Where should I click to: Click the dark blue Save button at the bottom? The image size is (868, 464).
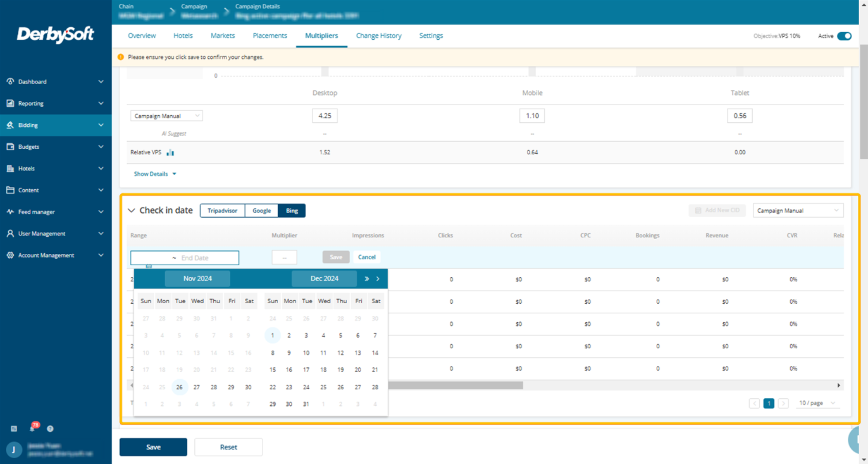coord(153,447)
